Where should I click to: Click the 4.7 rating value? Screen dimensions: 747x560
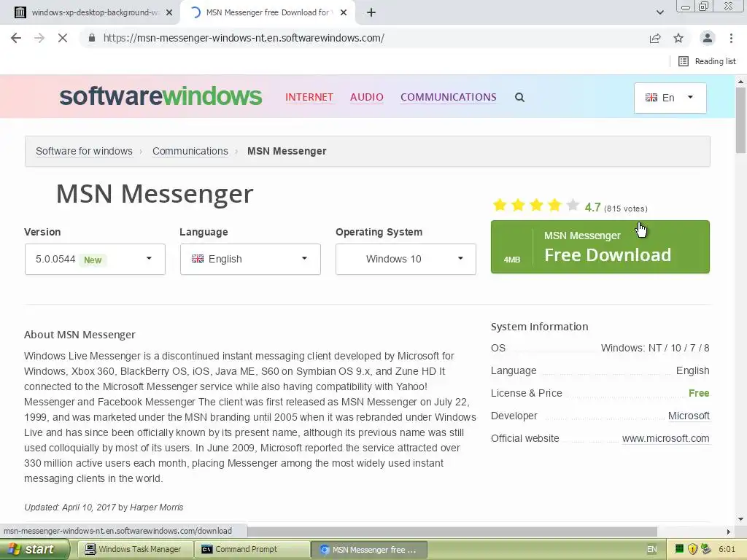(x=592, y=207)
